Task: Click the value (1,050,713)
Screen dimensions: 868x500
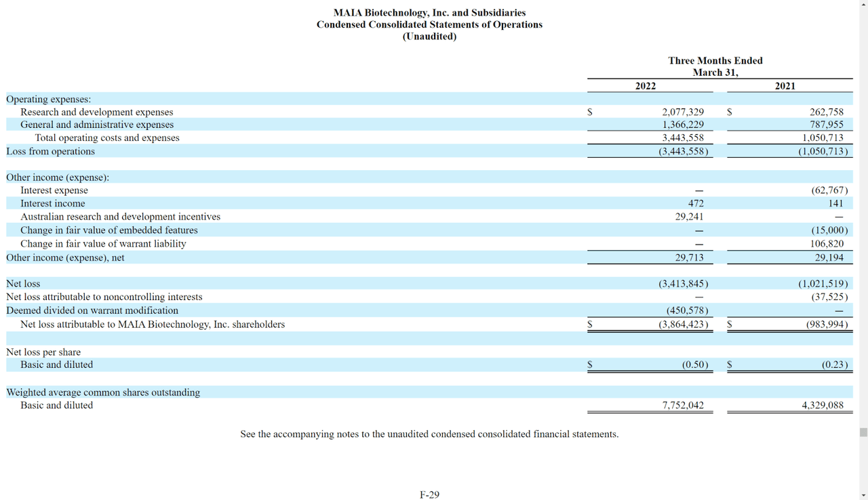Action: coord(823,152)
